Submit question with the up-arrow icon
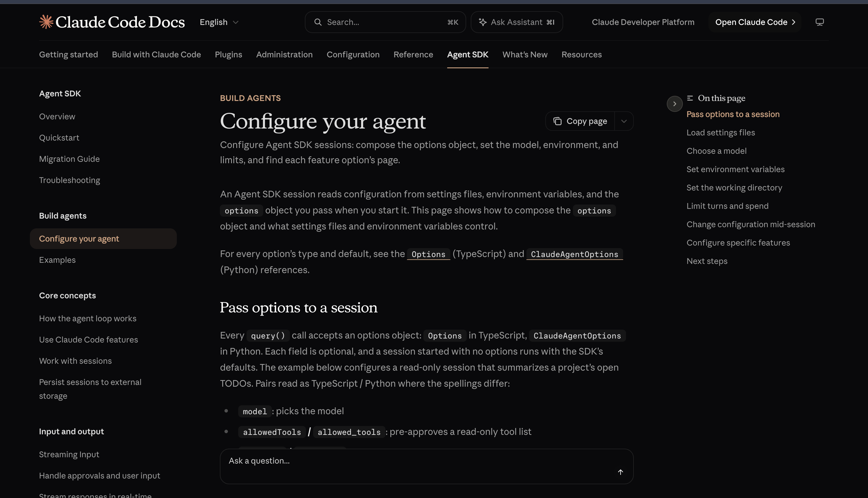This screenshot has width=868, height=498. tap(620, 472)
